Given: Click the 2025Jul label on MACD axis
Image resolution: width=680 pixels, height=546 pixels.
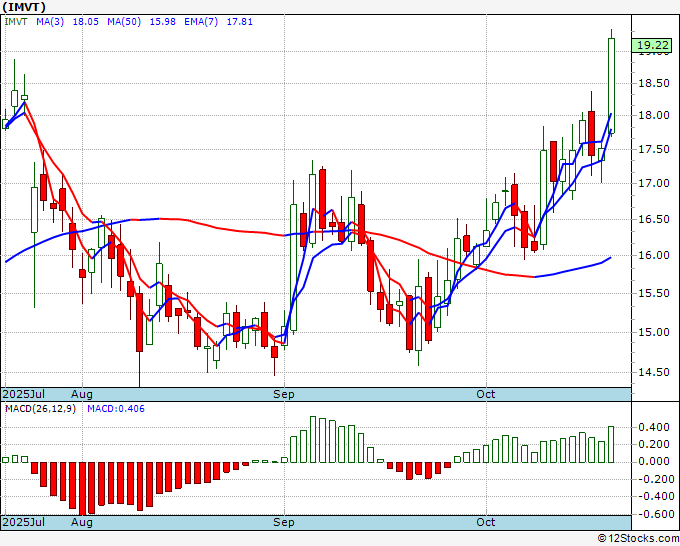Looking at the screenshot, I should [24, 522].
